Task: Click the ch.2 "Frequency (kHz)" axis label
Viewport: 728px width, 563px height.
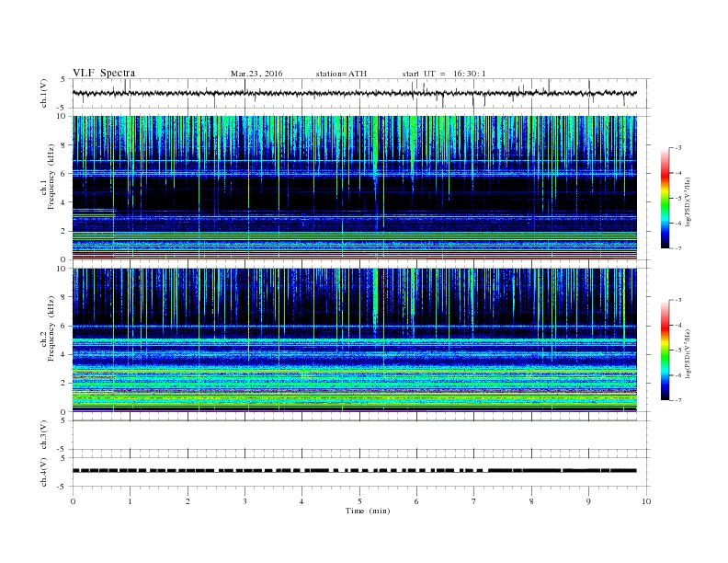Action: click(x=51, y=328)
